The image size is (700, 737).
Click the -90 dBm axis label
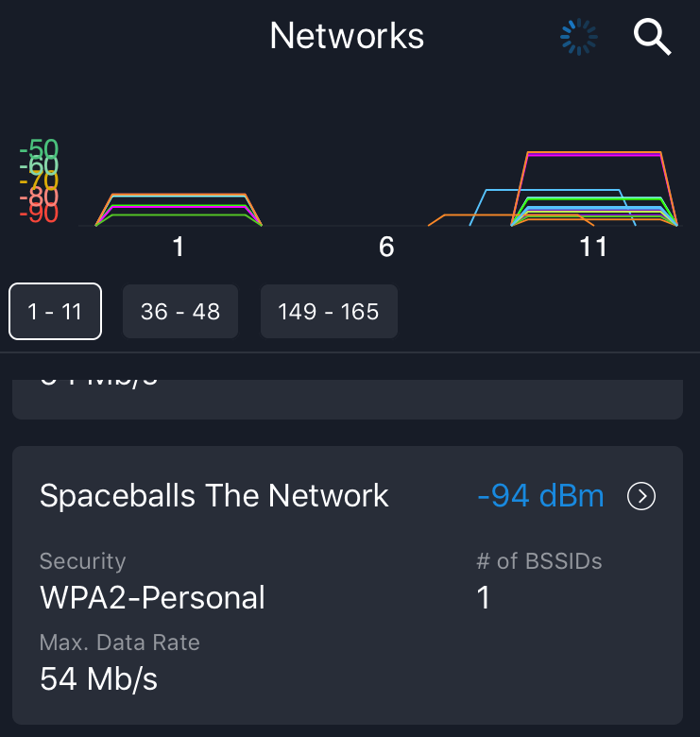click(39, 213)
